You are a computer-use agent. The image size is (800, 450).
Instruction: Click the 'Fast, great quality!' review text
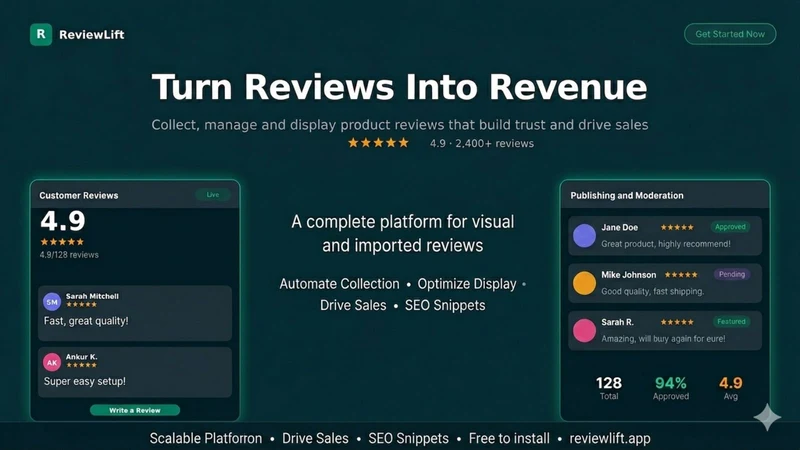point(86,321)
